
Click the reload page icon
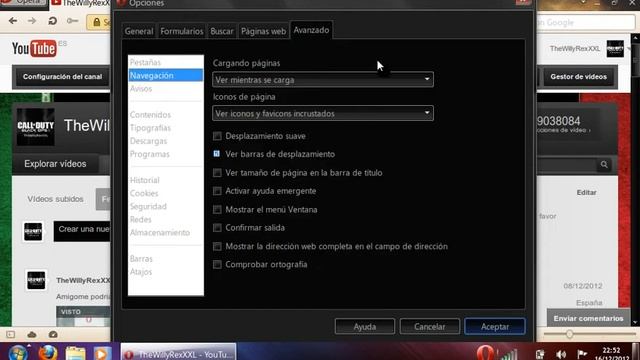pos(52,21)
